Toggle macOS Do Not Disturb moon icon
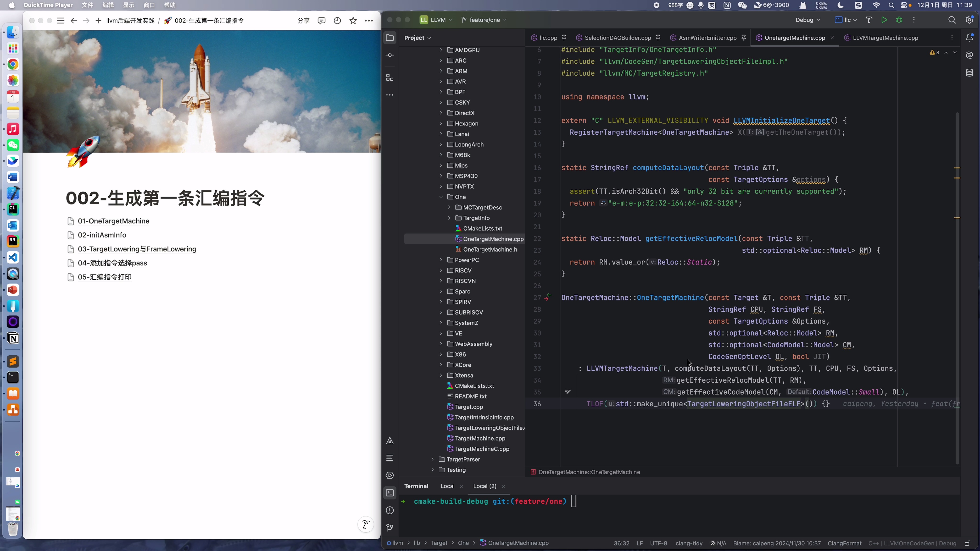 [x=840, y=5]
